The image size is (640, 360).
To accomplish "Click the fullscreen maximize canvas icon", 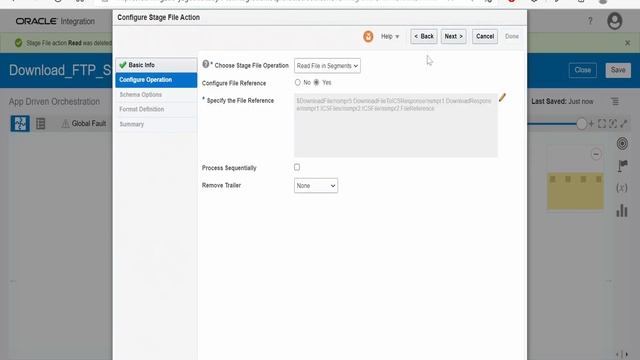I will (x=624, y=124).
